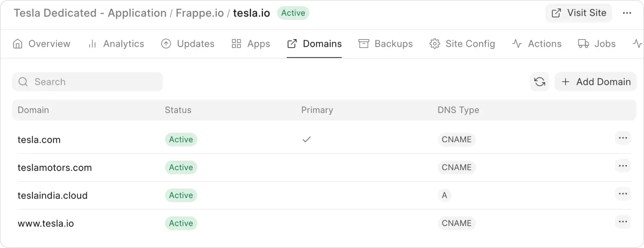Viewport: 644px width, 248px height.
Task: Click Active status badge for www.tesla.io
Action: coord(181,223)
